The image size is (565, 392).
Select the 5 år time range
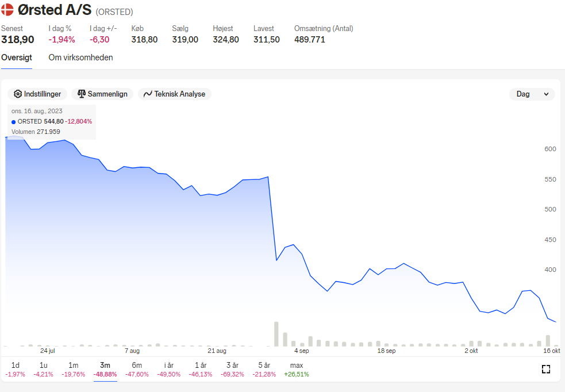click(264, 370)
